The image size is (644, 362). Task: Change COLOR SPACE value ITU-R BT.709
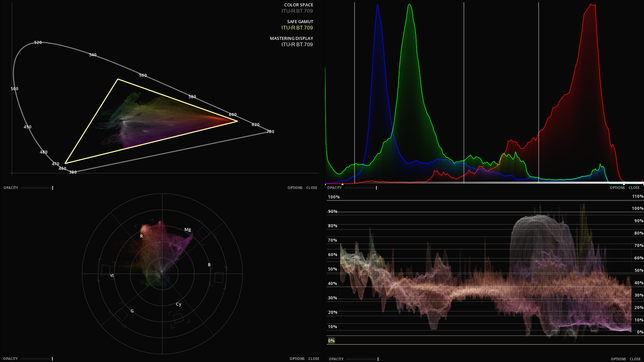tap(297, 11)
